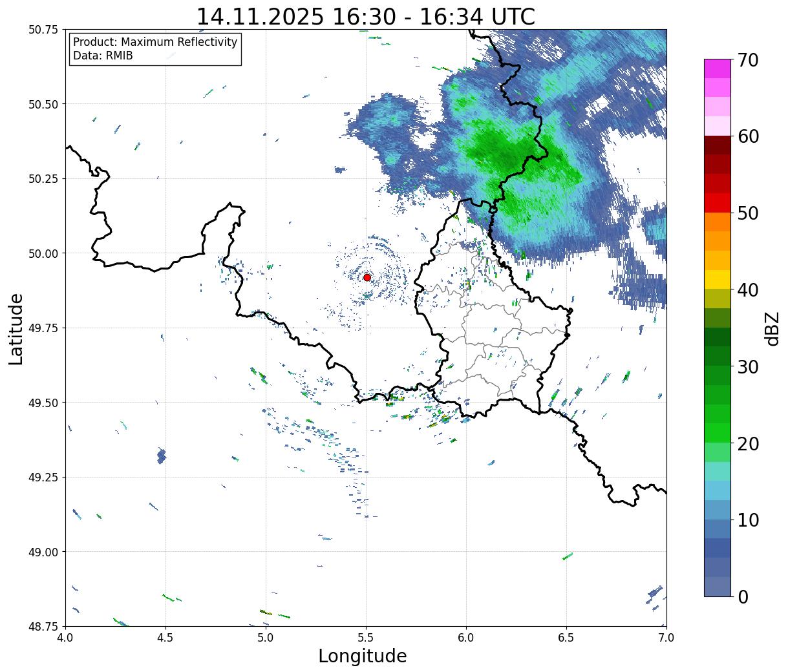Click the latitude tick label 49.25
The image size is (788, 672).
43,478
